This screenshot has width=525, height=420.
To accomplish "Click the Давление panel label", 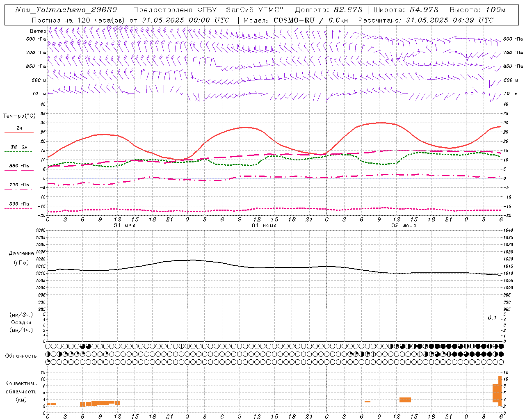I will pos(21,253).
